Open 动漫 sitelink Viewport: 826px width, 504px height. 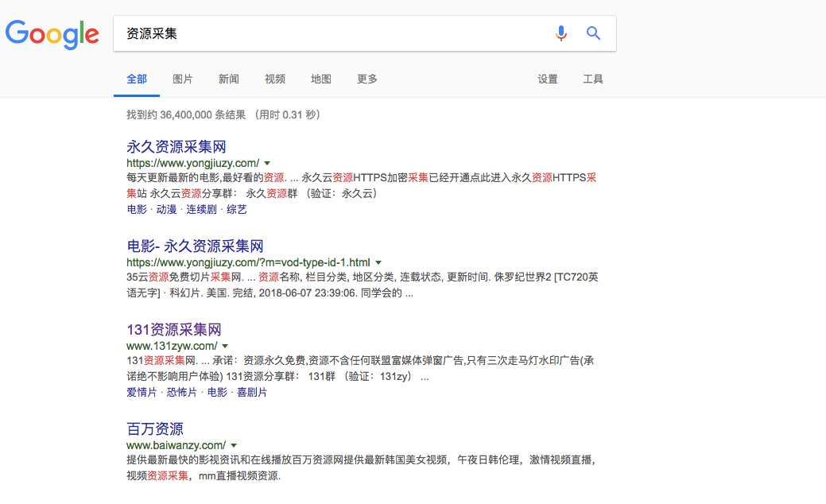click(166, 210)
